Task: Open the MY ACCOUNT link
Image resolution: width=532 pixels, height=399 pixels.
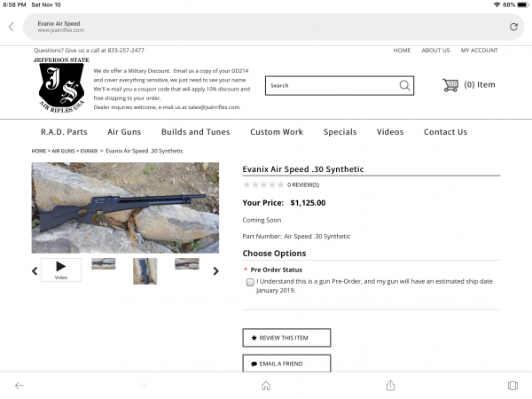Action: click(479, 51)
